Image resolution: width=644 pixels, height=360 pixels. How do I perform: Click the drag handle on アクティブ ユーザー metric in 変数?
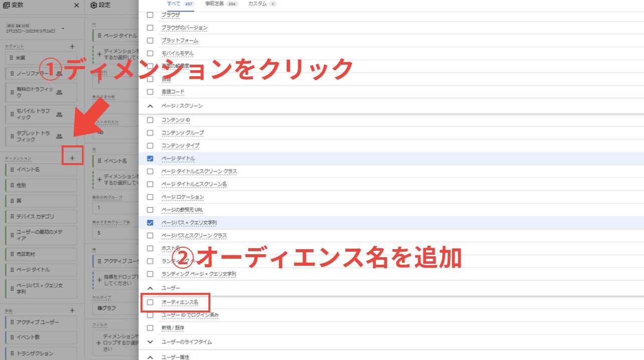12,322
